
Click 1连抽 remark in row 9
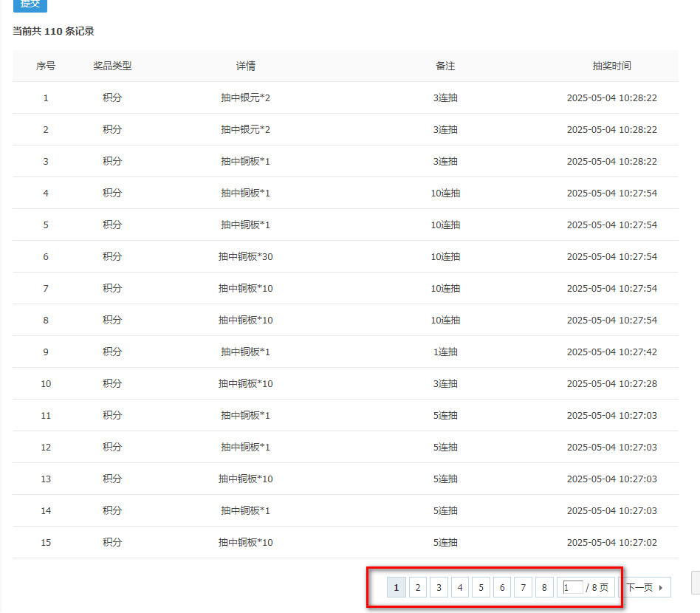click(445, 352)
